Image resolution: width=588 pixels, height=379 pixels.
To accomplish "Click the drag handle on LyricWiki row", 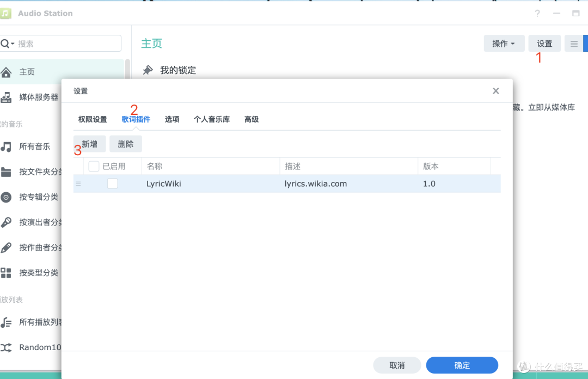I will click(x=78, y=184).
